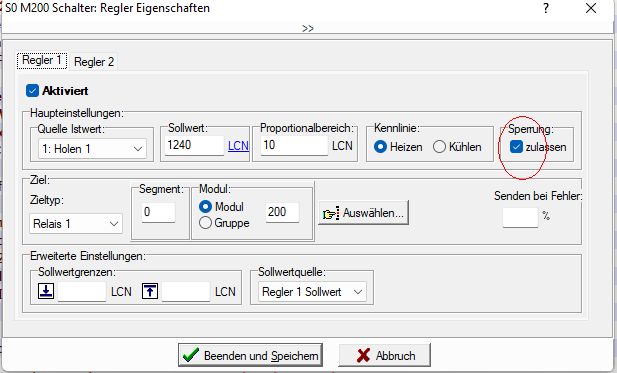Click the Sollwert field showing 1240
This screenshot has width=617, height=373.
[194, 146]
